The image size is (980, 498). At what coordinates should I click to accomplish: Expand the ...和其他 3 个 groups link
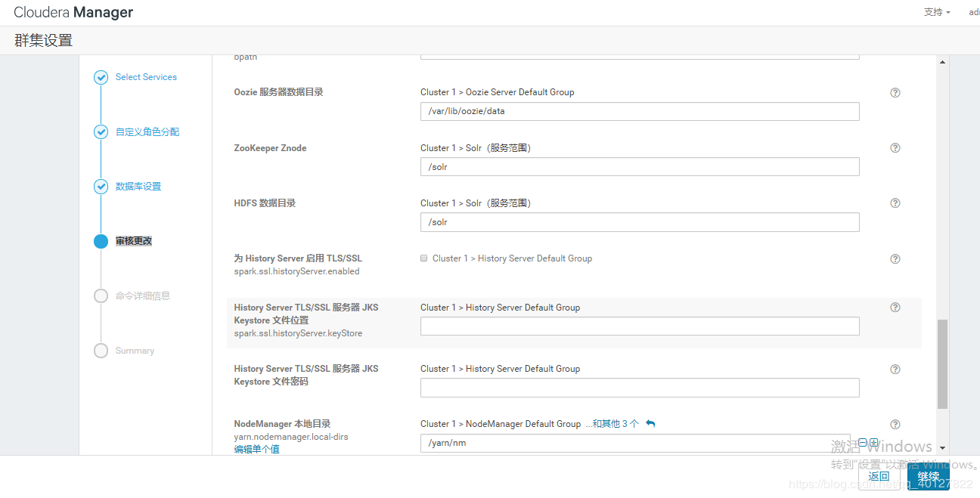tap(612, 424)
